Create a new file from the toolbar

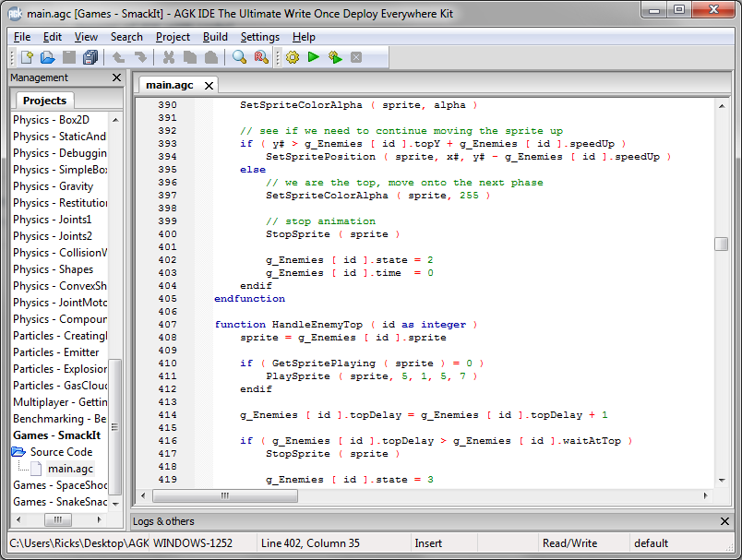click(x=27, y=57)
